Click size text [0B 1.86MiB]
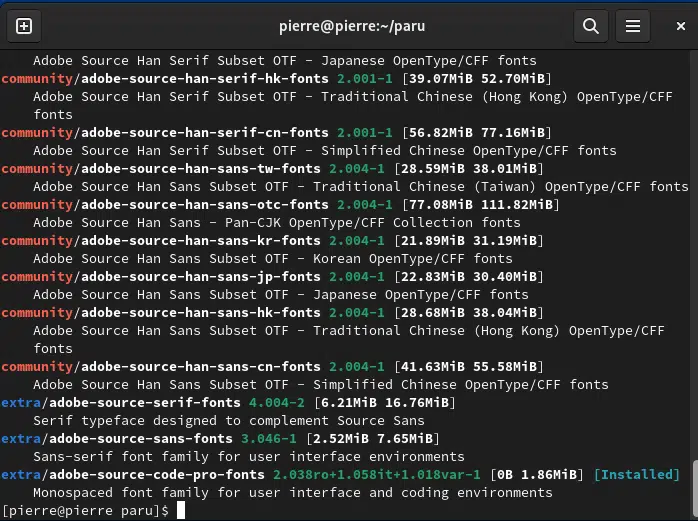698x521 pixels. [x=537, y=475]
